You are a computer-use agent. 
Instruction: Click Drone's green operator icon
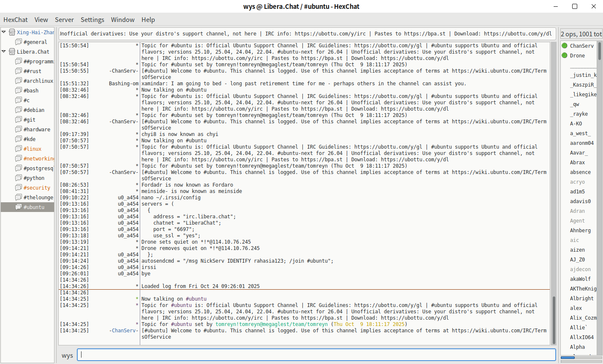coord(565,55)
